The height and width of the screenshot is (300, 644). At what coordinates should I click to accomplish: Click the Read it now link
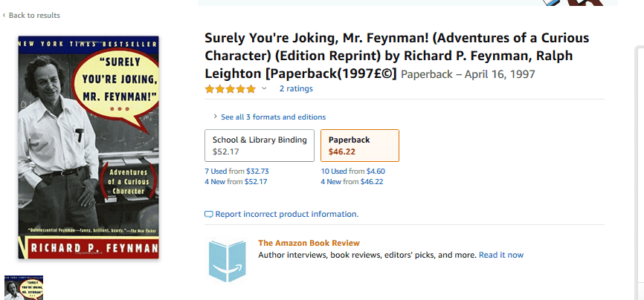pyautogui.click(x=500, y=255)
